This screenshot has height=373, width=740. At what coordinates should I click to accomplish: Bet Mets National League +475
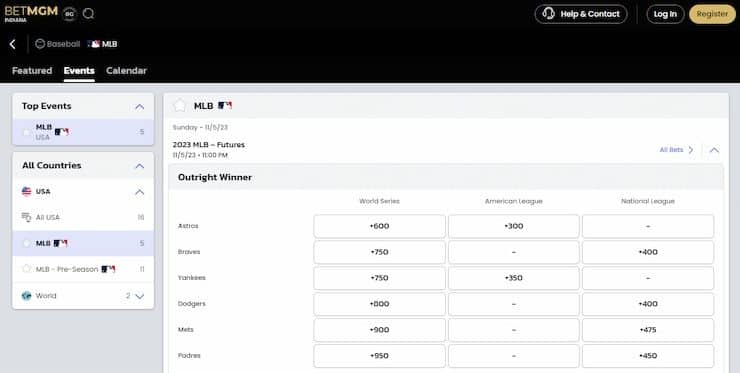tap(648, 330)
